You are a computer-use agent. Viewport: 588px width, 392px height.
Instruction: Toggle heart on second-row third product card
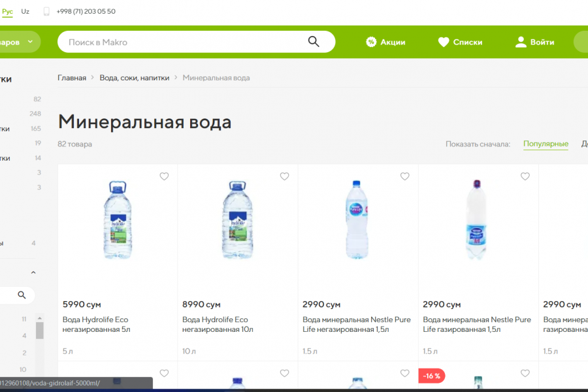tap(404, 373)
